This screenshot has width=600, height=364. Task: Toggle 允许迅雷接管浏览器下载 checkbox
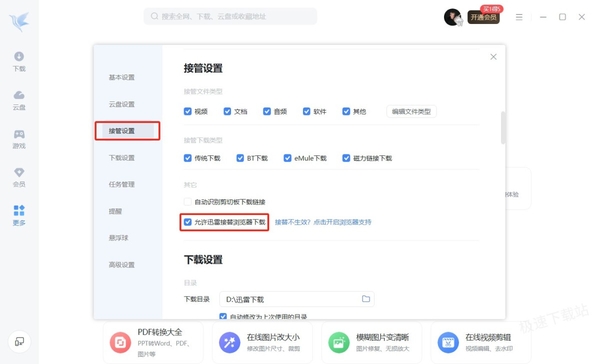tap(188, 222)
